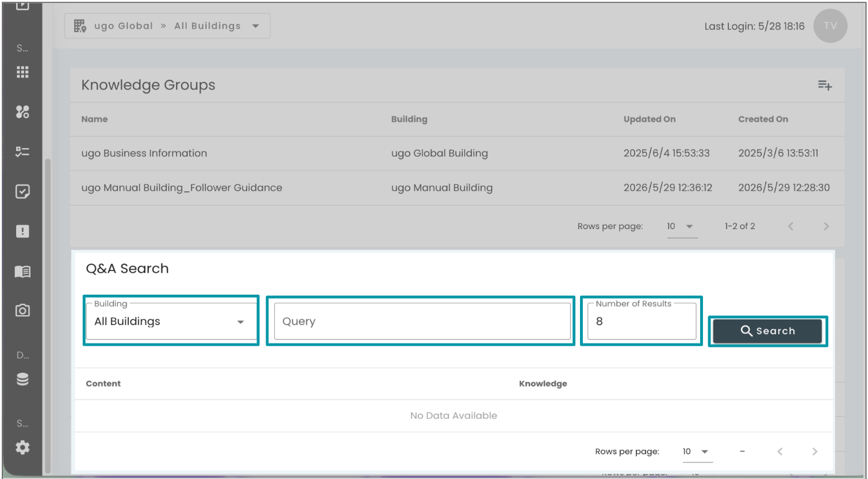Click the Knowledge column header
This screenshot has width=868, height=479.
tap(543, 384)
